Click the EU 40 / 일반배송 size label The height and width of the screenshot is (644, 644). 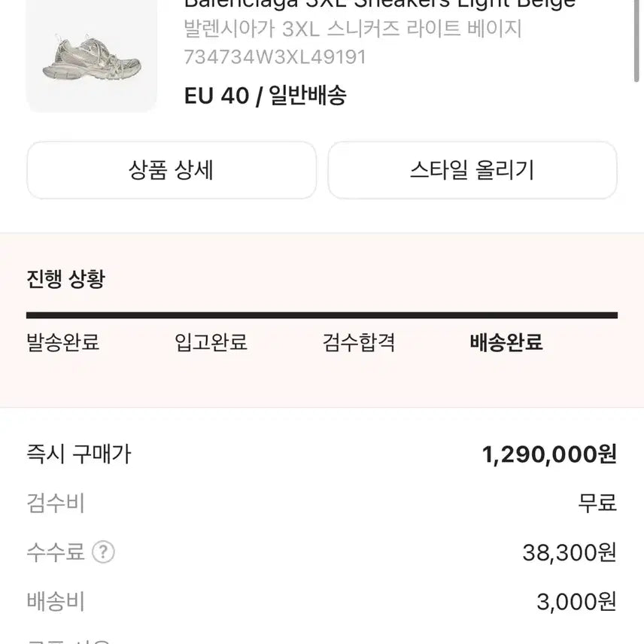265,96
